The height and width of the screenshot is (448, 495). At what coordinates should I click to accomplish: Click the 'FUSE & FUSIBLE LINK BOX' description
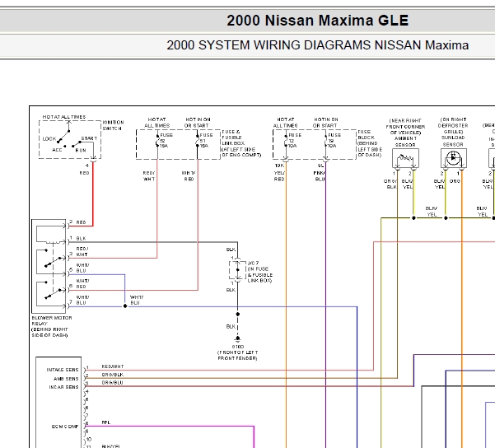(x=241, y=143)
